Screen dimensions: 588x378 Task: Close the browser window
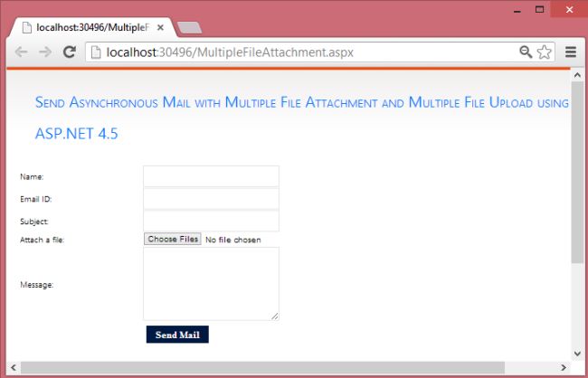coord(569,10)
